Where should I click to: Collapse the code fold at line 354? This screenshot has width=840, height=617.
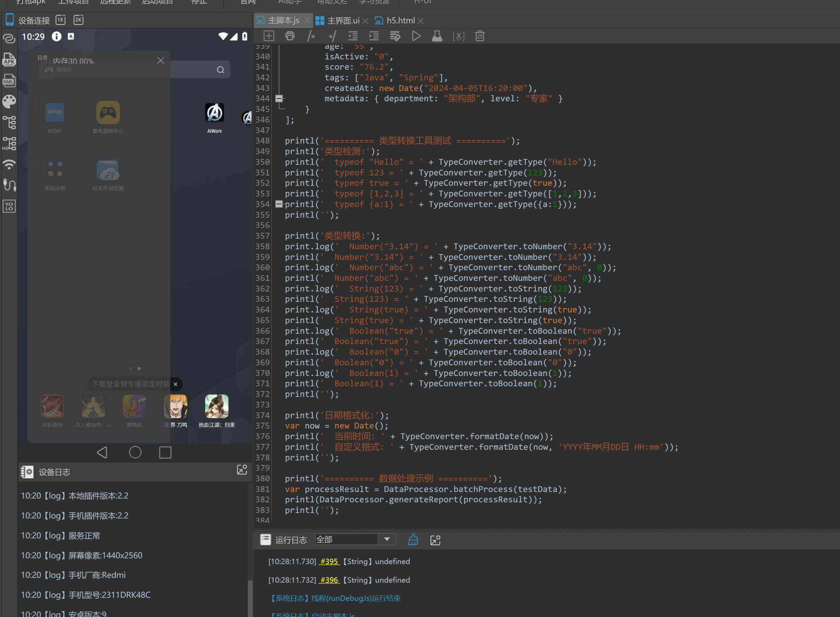(x=279, y=204)
